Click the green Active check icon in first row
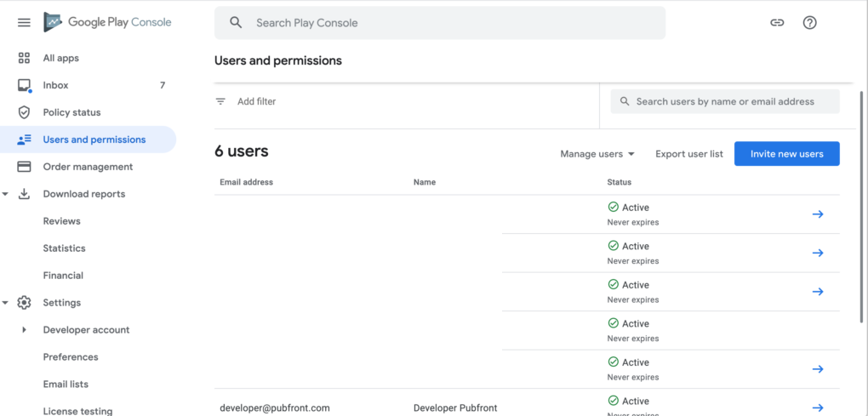The width and height of the screenshot is (868, 416). coord(613,207)
